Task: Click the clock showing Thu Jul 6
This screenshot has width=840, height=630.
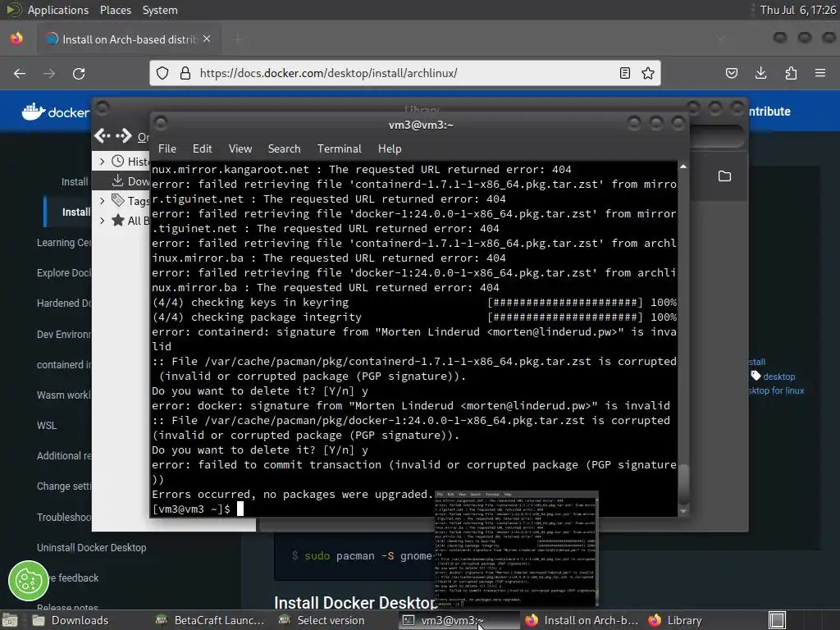Action: click(797, 10)
